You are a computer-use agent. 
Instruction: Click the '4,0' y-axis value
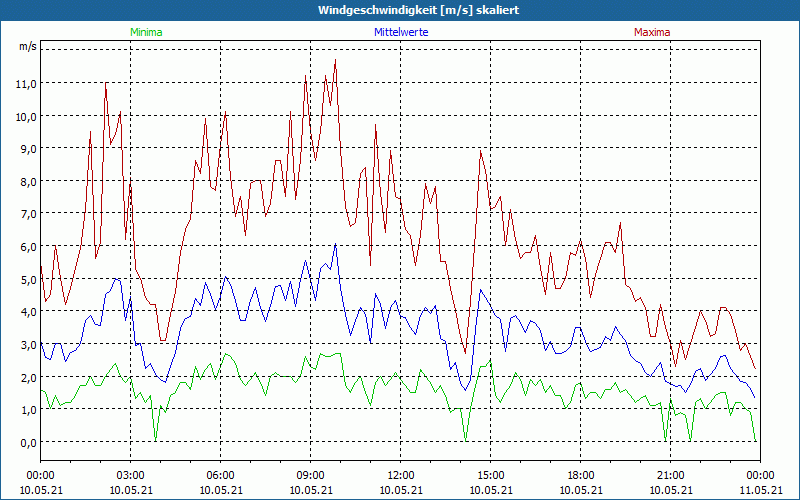click(29, 312)
